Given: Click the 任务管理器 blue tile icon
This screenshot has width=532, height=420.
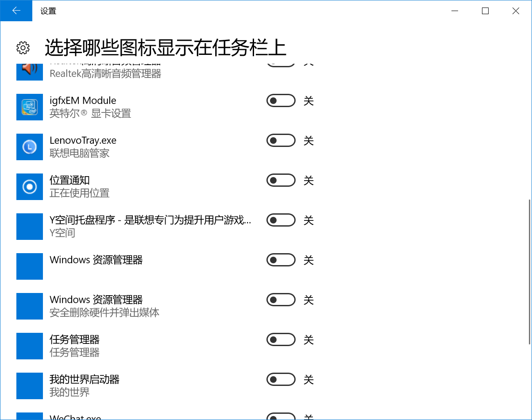Looking at the screenshot, I should tap(30, 346).
